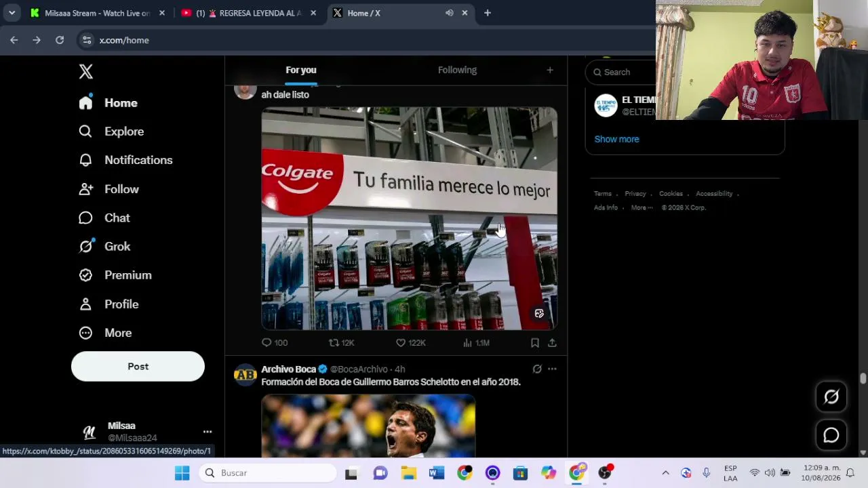The height and width of the screenshot is (488, 868).
Task: Open the Windows Start menu
Action: pos(182,473)
